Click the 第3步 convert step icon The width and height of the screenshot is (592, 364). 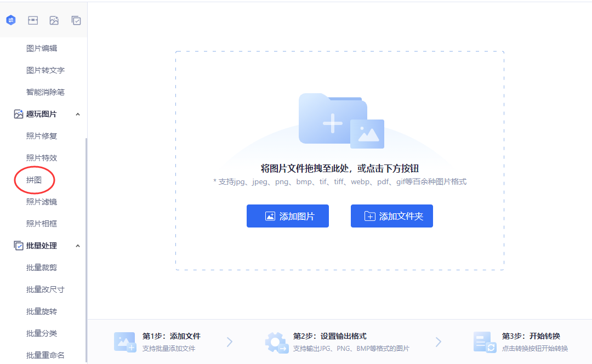(x=485, y=342)
